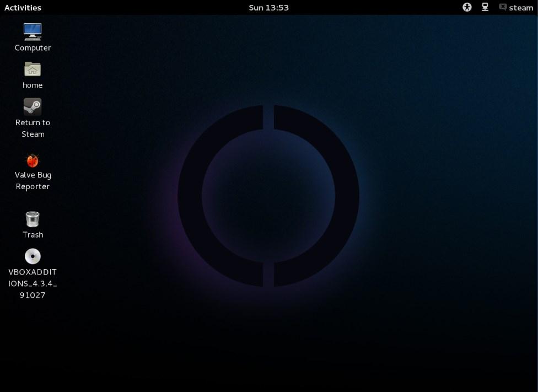Open the accessibility menu icon in top bar
The image size is (538, 392).
[x=467, y=7]
